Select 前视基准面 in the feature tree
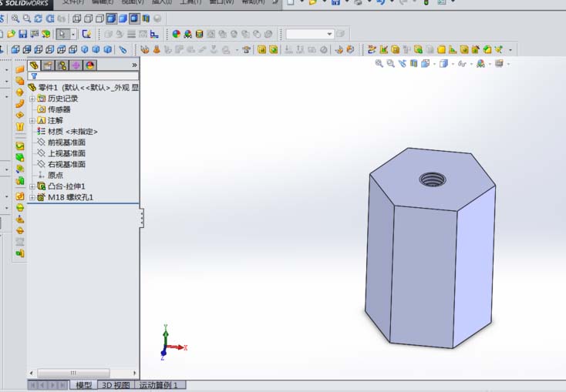 66,142
